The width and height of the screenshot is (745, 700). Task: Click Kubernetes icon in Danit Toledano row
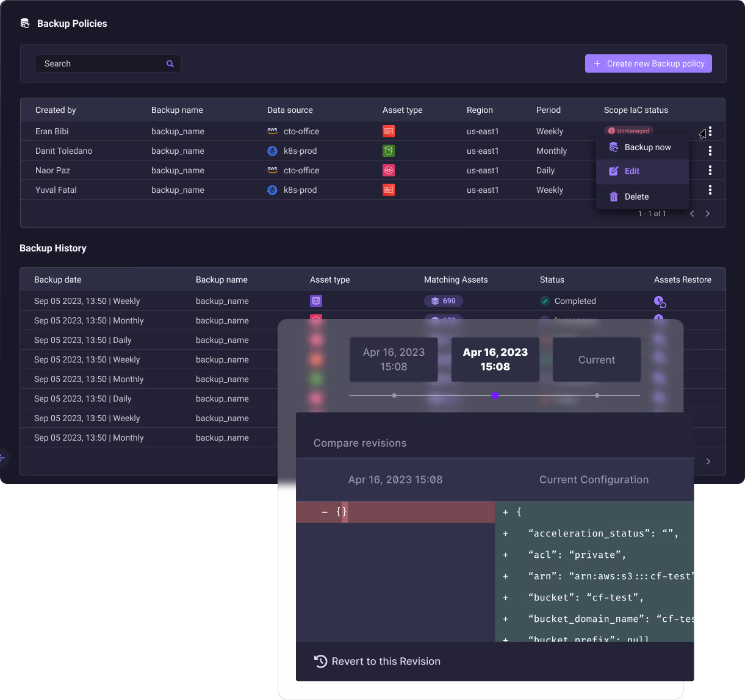272,151
